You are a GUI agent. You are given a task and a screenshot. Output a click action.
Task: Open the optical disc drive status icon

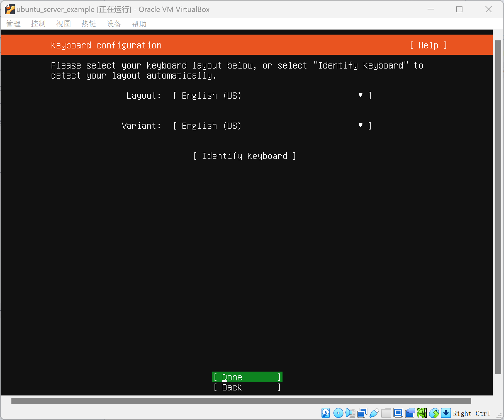pyautogui.click(x=338, y=413)
